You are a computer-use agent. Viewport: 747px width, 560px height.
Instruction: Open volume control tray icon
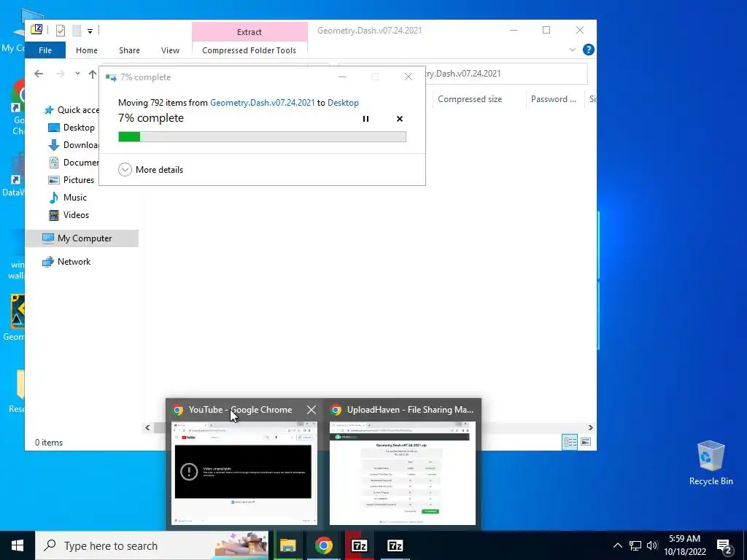click(x=651, y=545)
